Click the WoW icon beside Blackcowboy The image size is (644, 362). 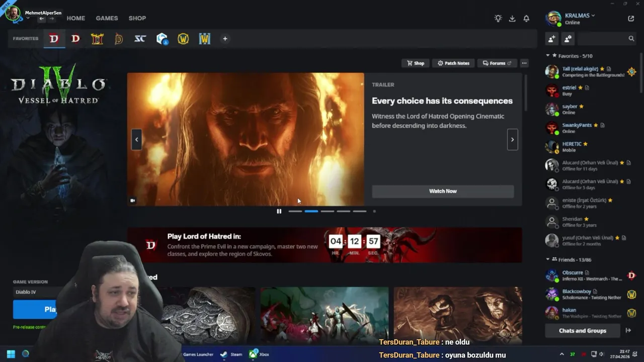tap(631, 294)
